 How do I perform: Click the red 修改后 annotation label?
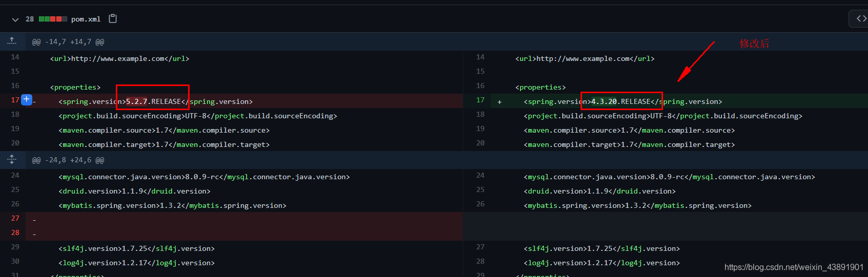pyautogui.click(x=754, y=44)
